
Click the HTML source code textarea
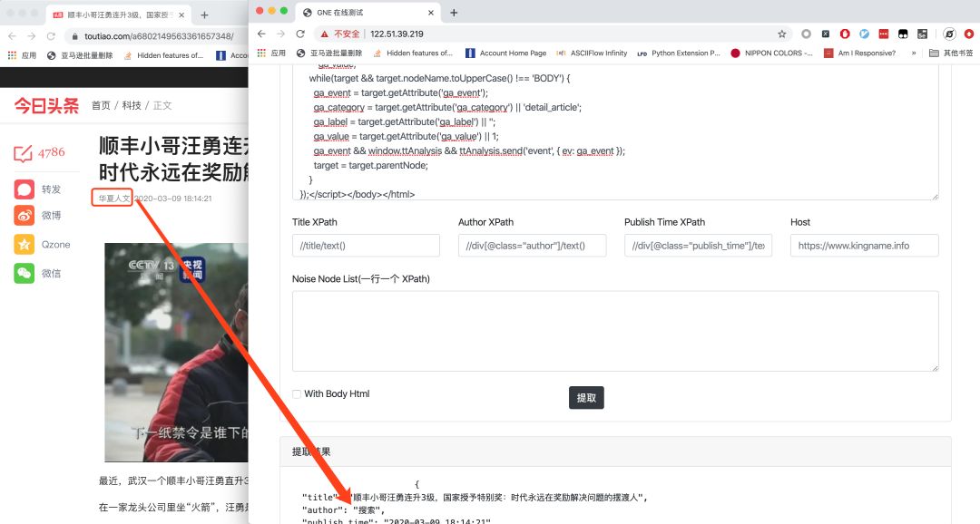click(x=615, y=131)
